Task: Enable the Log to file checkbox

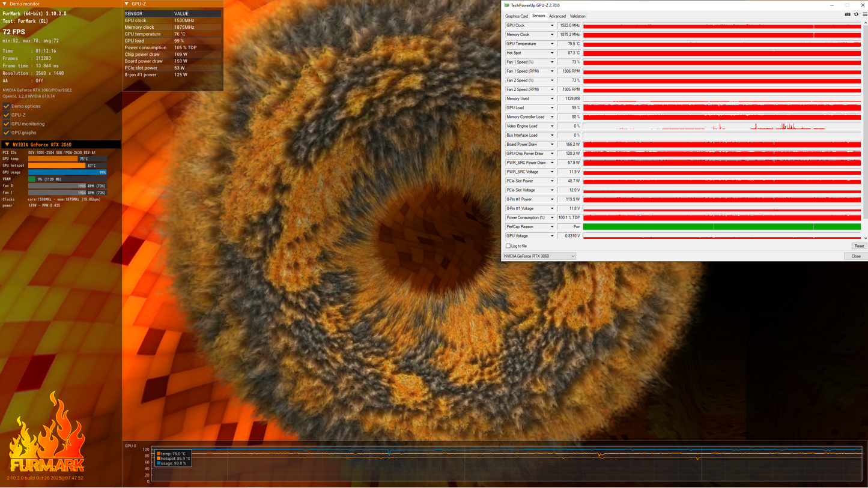Action: click(x=508, y=246)
